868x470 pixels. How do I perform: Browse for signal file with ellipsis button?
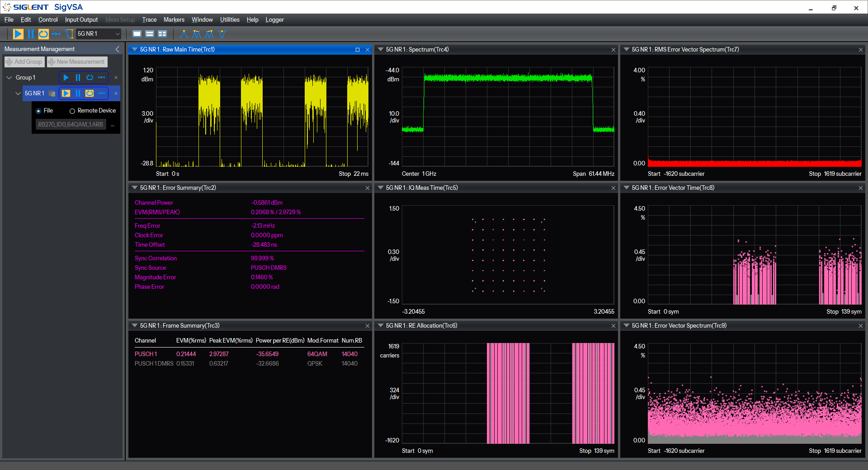click(x=113, y=125)
